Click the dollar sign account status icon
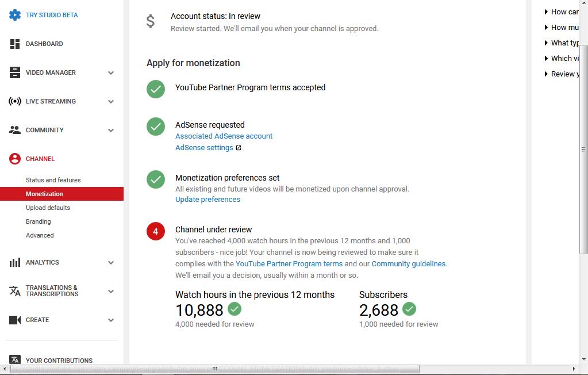The height and width of the screenshot is (375, 588). (x=151, y=21)
